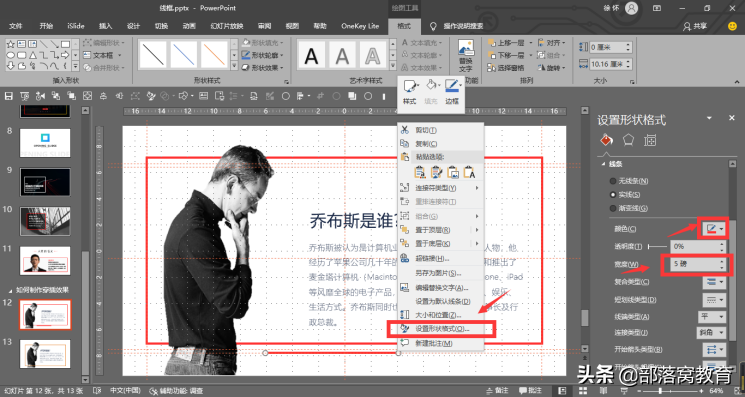
Task: Open the lightbulb tell-me search
Action: click(433, 26)
